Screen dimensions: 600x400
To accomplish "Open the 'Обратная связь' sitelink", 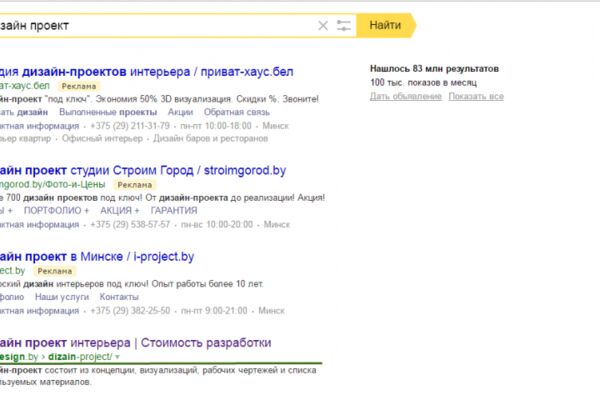I will 236,112.
